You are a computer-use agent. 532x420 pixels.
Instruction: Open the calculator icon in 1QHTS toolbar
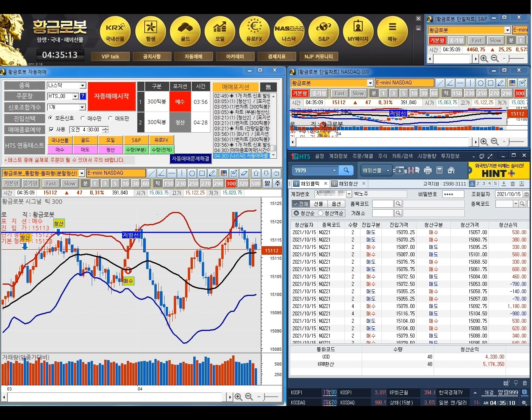(x=439, y=170)
